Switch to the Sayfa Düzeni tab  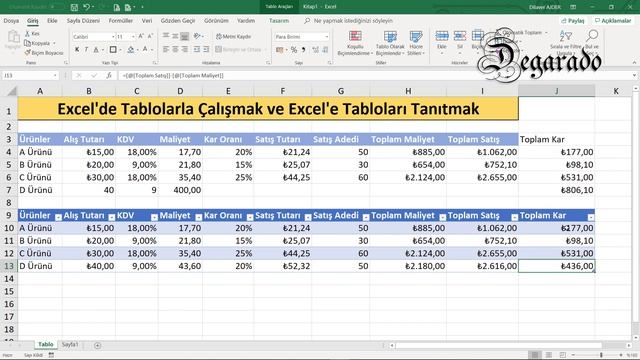83,20
